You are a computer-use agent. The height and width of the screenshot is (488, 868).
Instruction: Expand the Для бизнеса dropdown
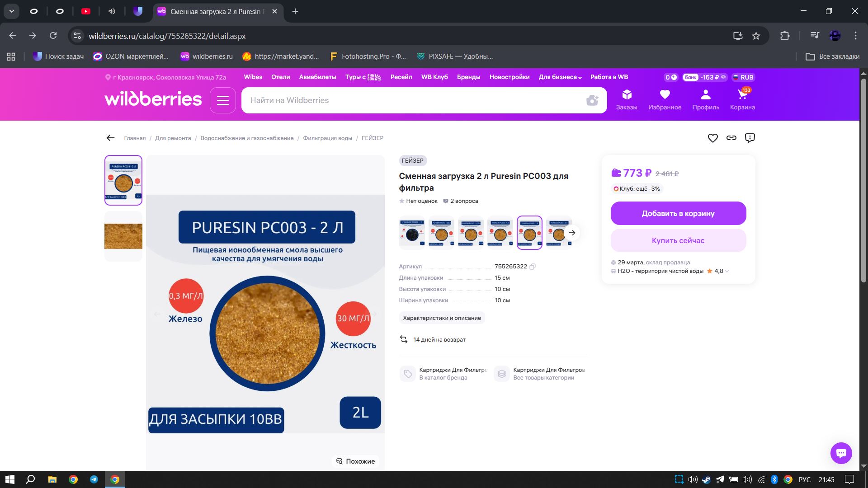coord(560,77)
